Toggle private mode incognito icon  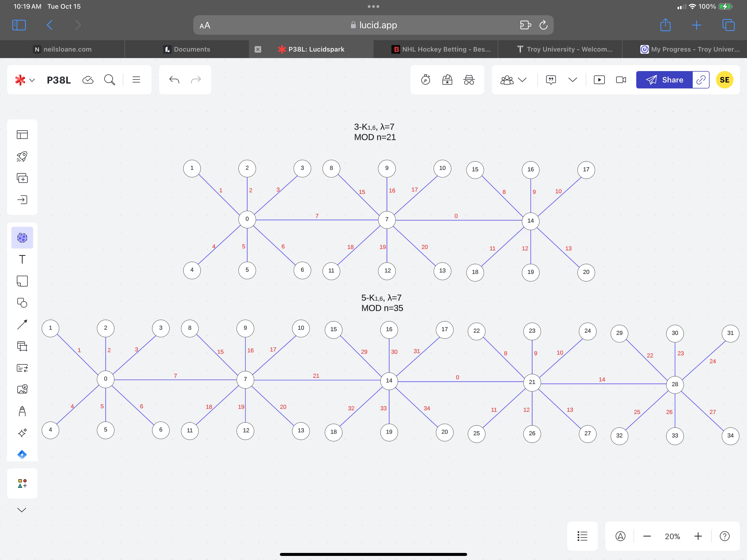[x=469, y=80]
